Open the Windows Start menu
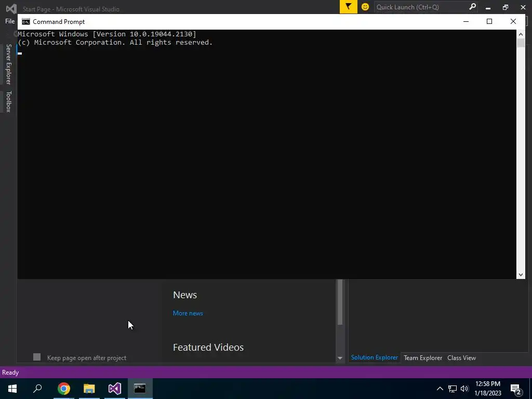 [x=12, y=389]
